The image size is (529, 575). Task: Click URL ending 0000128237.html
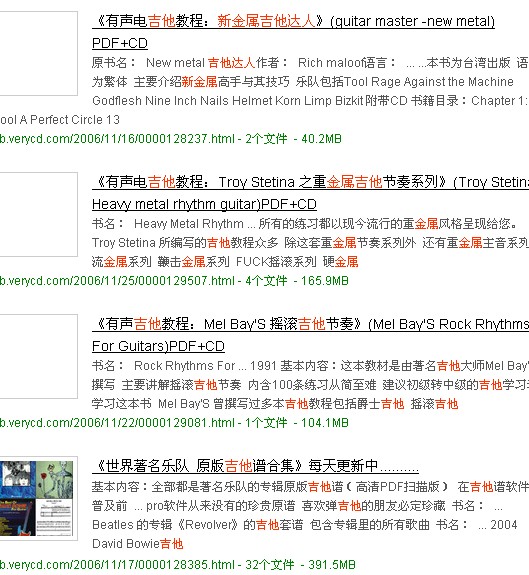[x=117, y=139]
